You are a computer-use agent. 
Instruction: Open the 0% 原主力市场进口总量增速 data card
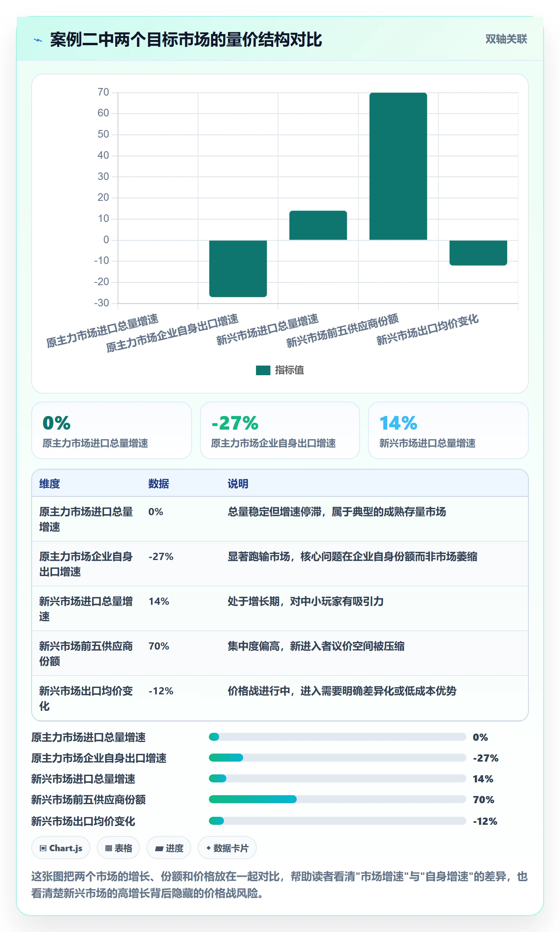click(x=112, y=430)
